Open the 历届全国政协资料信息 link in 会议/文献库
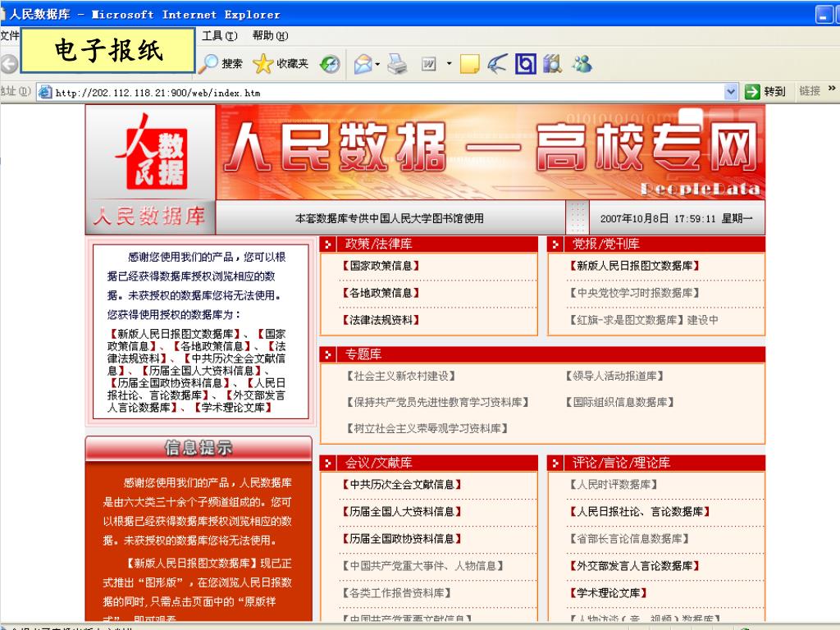The height and width of the screenshot is (630, 840). click(x=402, y=539)
